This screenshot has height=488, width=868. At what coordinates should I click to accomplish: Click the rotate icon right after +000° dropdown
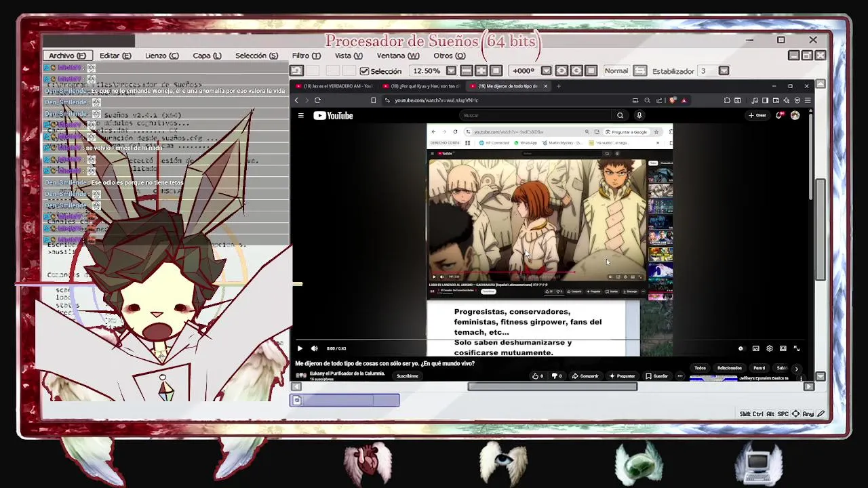pyautogui.click(x=561, y=70)
